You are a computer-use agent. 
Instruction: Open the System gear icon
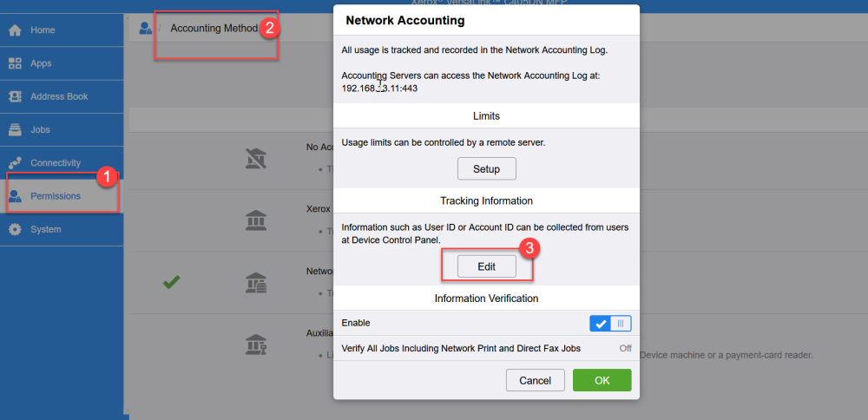(15, 229)
